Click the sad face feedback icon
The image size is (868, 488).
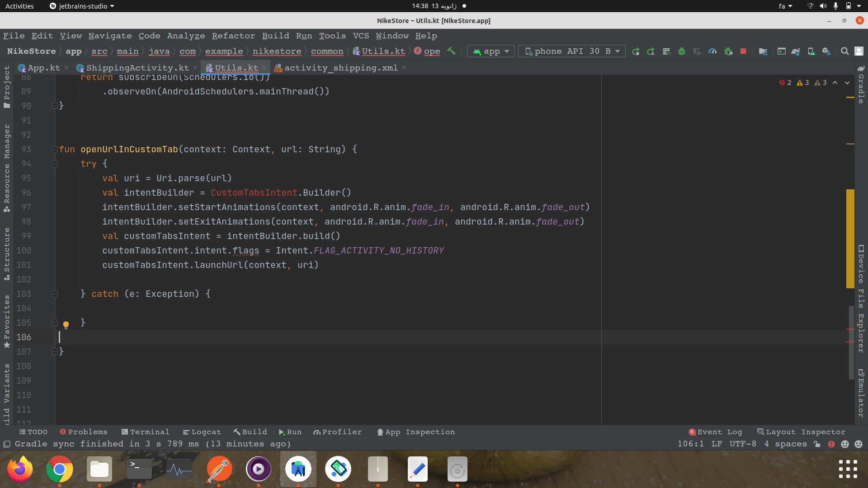[859, 444]
